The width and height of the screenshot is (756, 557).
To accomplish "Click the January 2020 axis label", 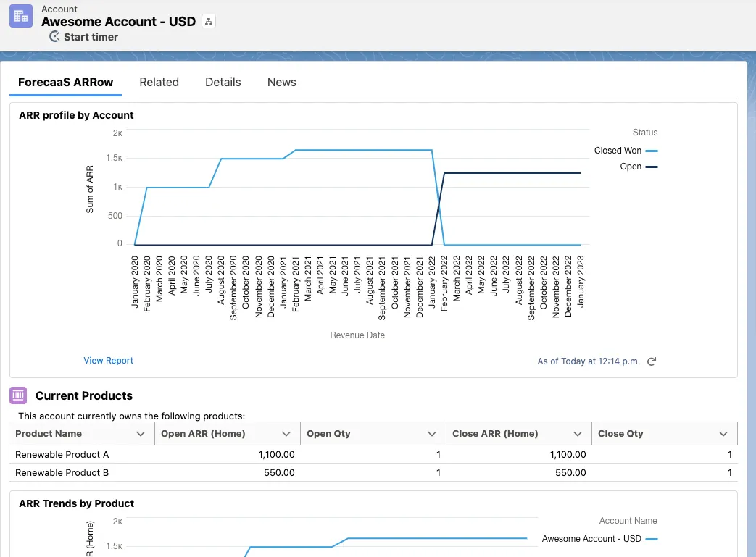I will 135,282.
